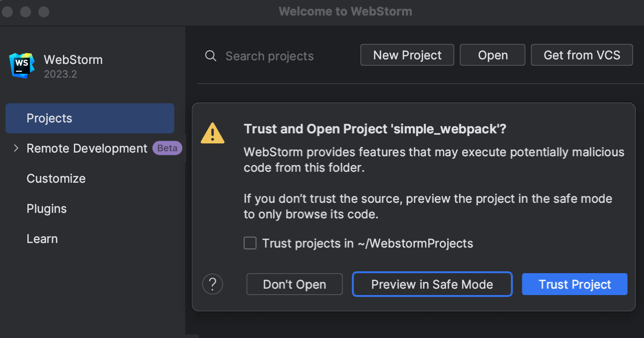Select Projects in the sidebar
The height and width of the screenshot is (338, 644).
pyautogui.click(x=49, y=118)
